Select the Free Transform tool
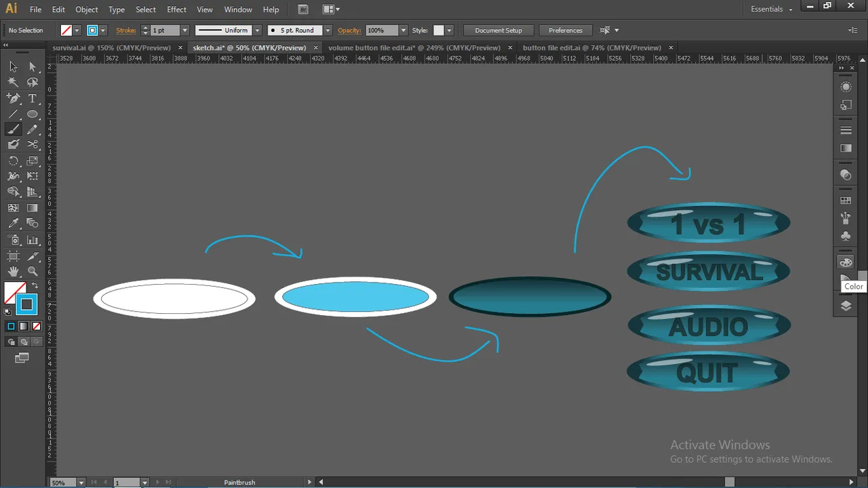Image resolution: width=868 pixels, height=488 pixels. [32, 176]
